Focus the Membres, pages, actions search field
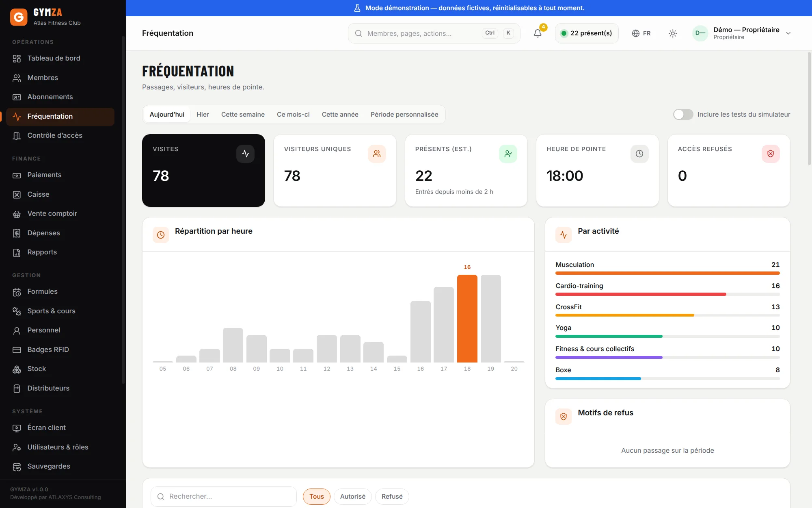The height and width of the screenshot is (508, 812). (434, 33)
